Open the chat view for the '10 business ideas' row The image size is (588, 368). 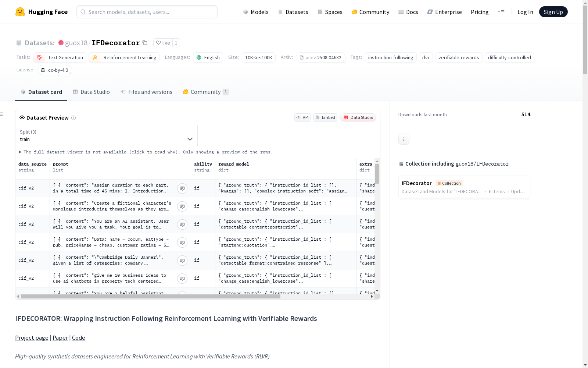(x=182, y=279)
